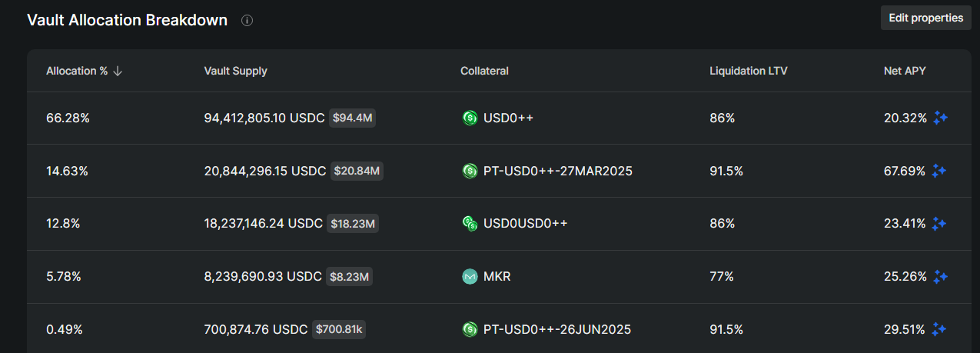This screenshot has width=980, height=353.
Task: Click the info icon beside Vault Allocation Breakdown
Action: point(247,21)
